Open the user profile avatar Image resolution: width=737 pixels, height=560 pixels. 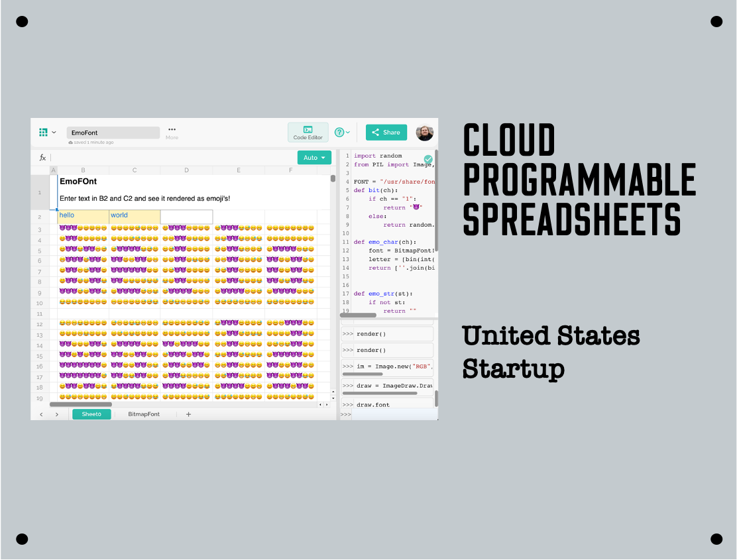tap(424, 133)
